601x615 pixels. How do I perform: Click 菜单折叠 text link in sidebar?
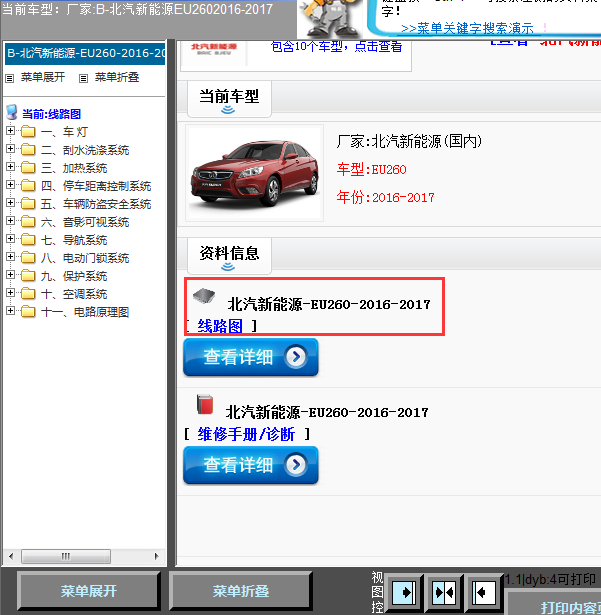pyautogui.click(x=117, y=77)
